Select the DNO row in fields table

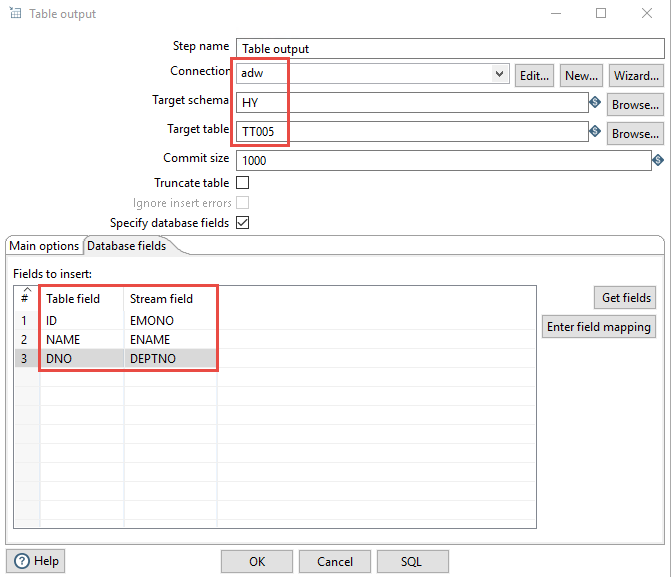(x=80, y=358)
